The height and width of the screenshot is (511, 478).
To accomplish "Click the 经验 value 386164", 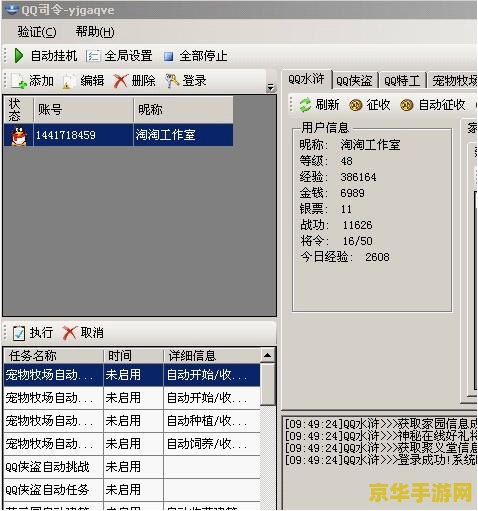I will [358, 177].
